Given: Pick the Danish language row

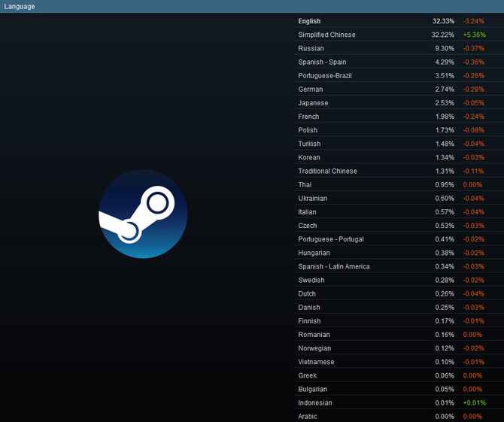Looking at the screenshot, I should click(399, 307).
